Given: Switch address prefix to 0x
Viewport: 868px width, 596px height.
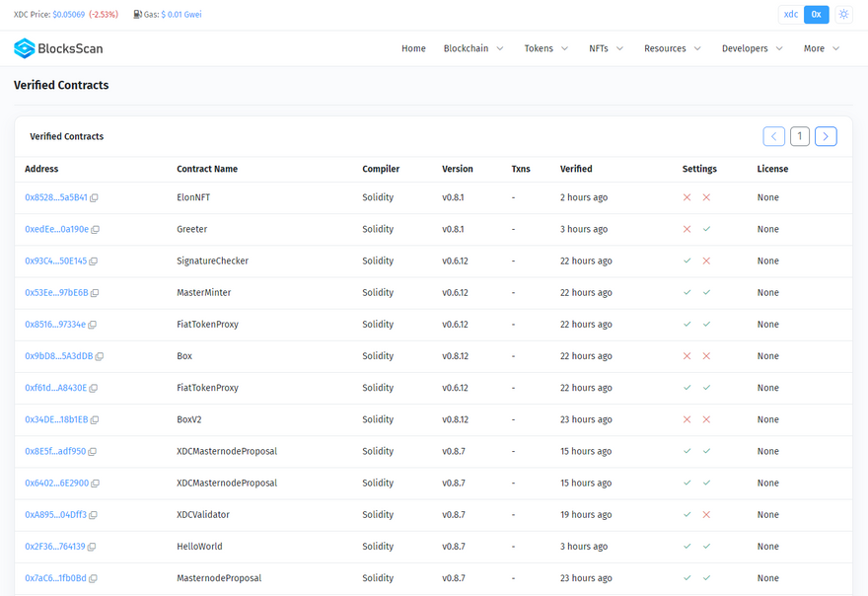Looking at the screenshot, I should point(816,15).
